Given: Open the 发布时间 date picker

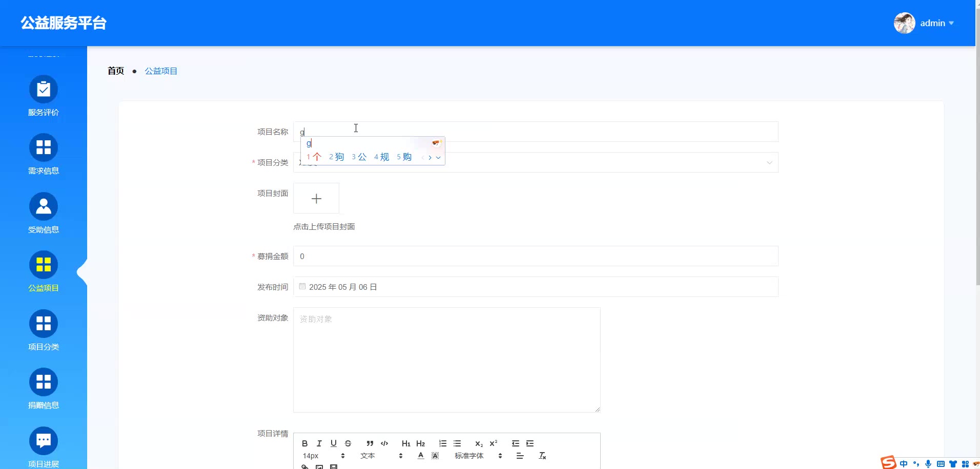Looking at the screenshot, I should pyautogui.click(x=536, y=287).
